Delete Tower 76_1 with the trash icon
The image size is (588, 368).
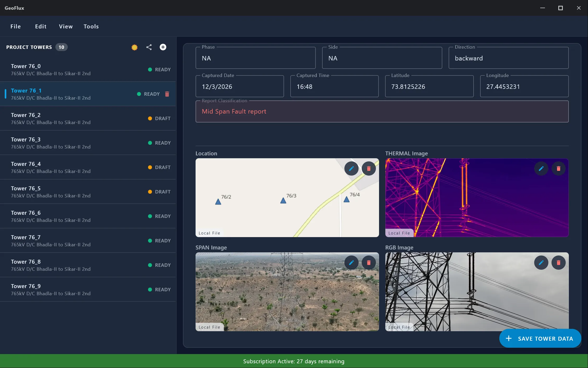tap(167, 94)
